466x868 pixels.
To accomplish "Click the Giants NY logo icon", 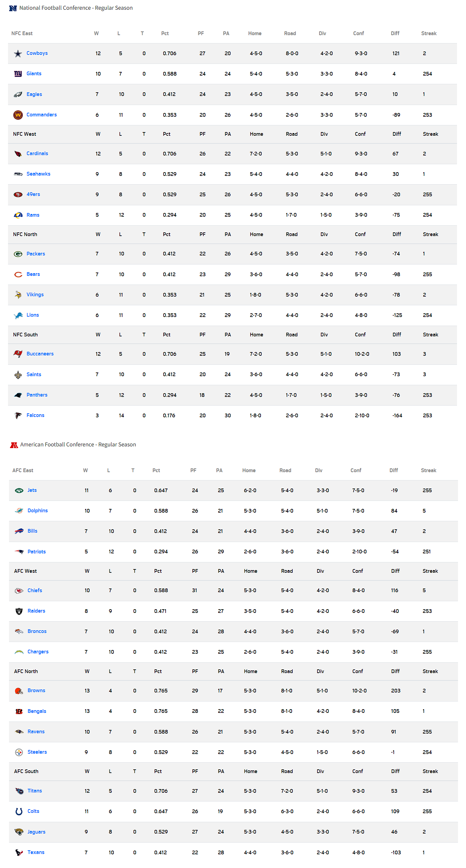I will [18, 74].
